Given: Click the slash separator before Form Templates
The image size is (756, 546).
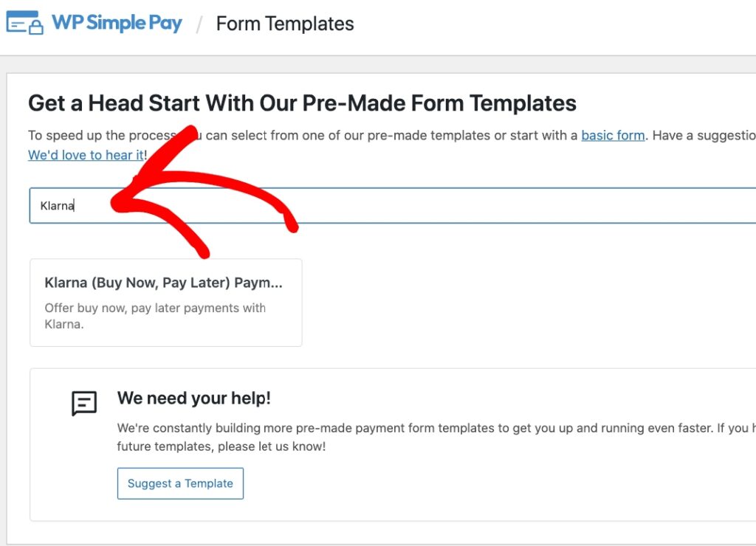Looking at the screenshot, I should point(199,24).
